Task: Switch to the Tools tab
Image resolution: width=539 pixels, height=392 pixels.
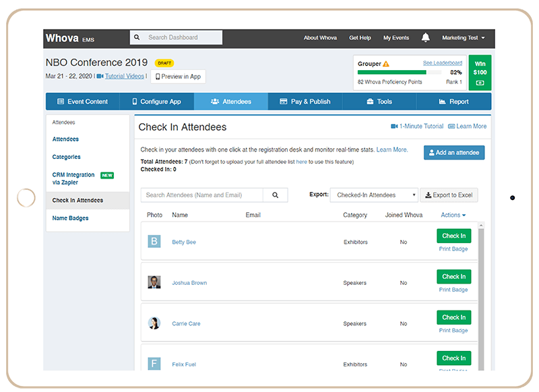Action: click(380, 101)
